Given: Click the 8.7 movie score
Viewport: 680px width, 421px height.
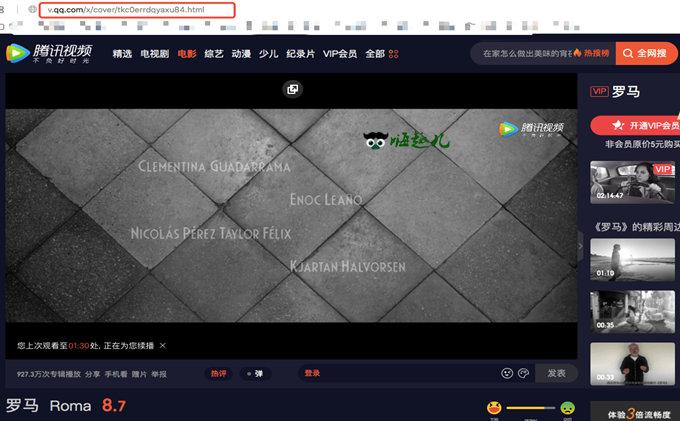Looking at the screenshot, I should click(114, 405).
